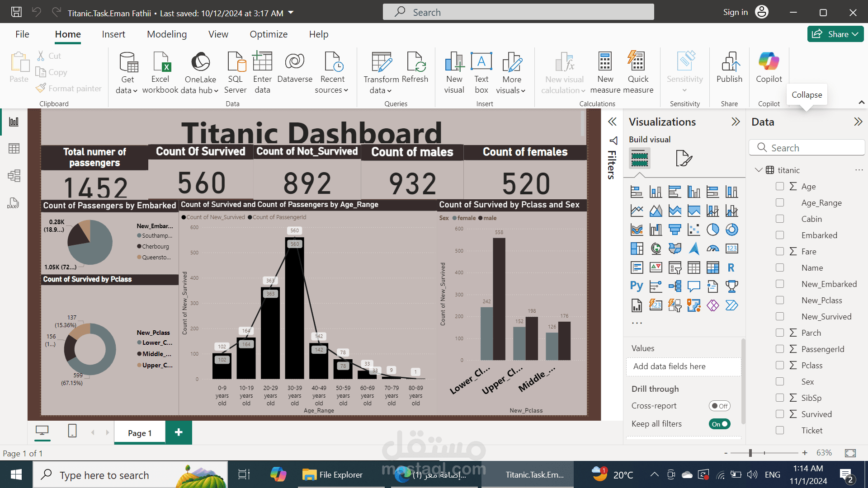
Task: Click zoom in plus button
Action: point(805,453)
